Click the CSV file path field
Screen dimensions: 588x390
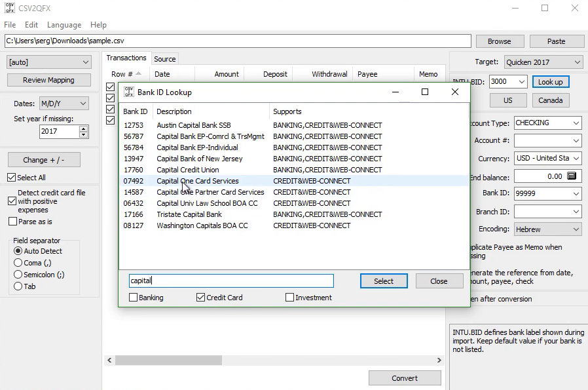(x=238, y=41)
